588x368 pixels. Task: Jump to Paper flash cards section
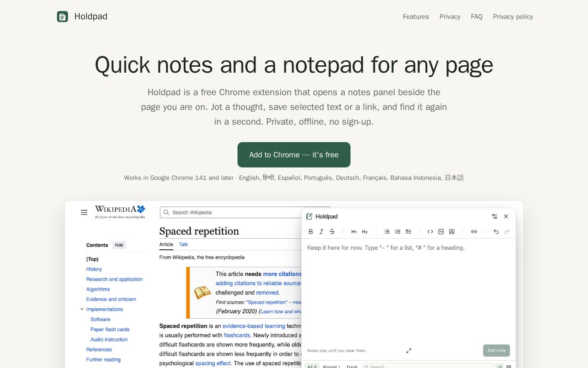pos(110,329)
